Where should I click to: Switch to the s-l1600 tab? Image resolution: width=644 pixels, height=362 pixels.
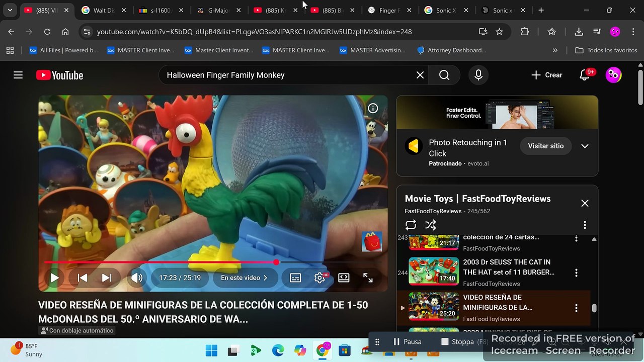(x=162, y=10)
